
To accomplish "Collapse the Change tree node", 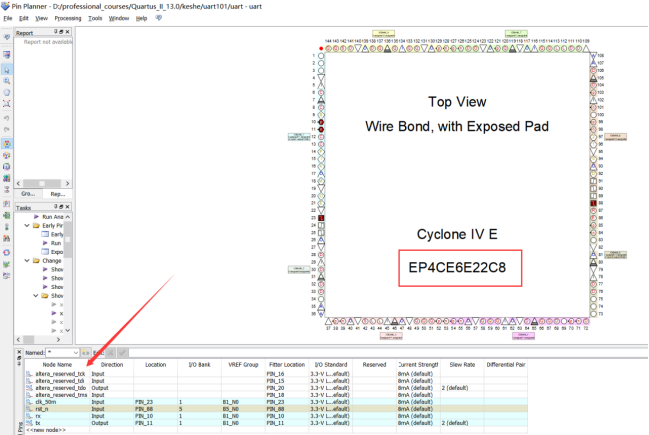I will click(x=27, y=261).
